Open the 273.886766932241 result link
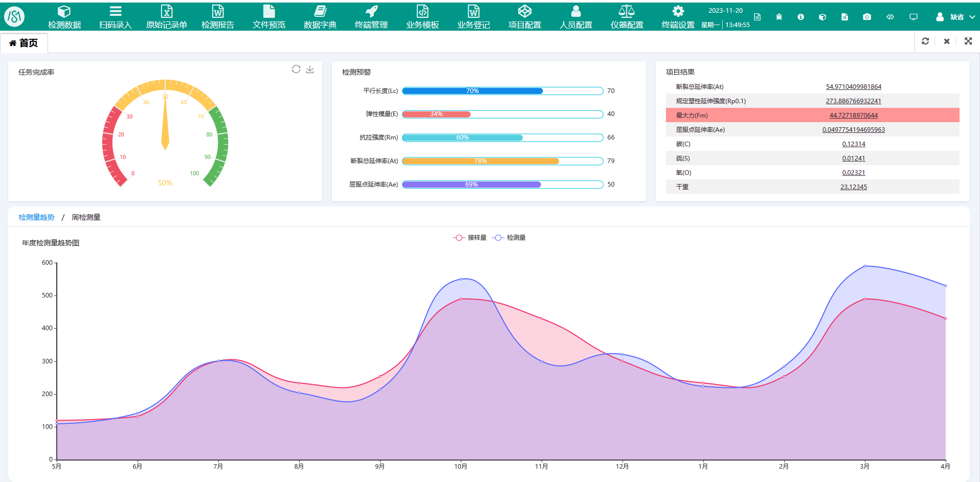The image size is (980, 482). click(854, 101)
